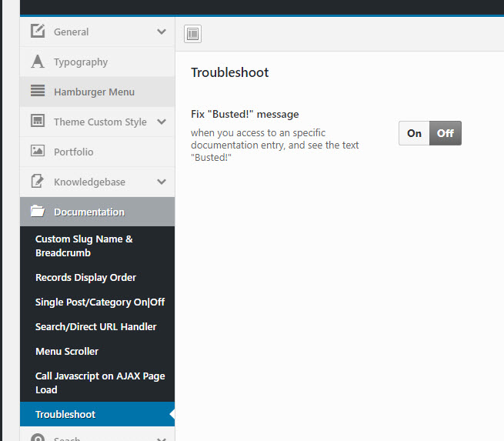Click the Portfolio picture icon
This screenshot has height=441, width=504.
pyautogui.click(x=37, y=152)
